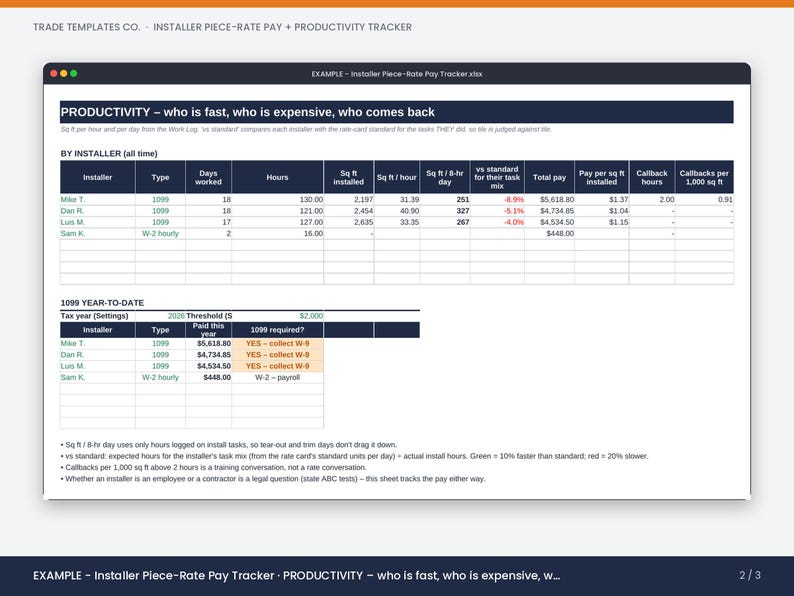
Task: Select the 'Sq ft installed' column header
Action: click(x=348, y=177)
